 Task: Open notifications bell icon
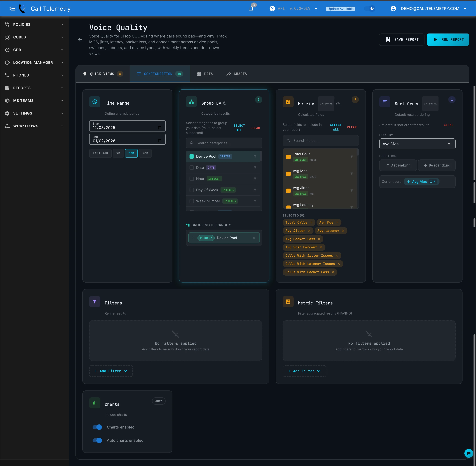[251, 9]
